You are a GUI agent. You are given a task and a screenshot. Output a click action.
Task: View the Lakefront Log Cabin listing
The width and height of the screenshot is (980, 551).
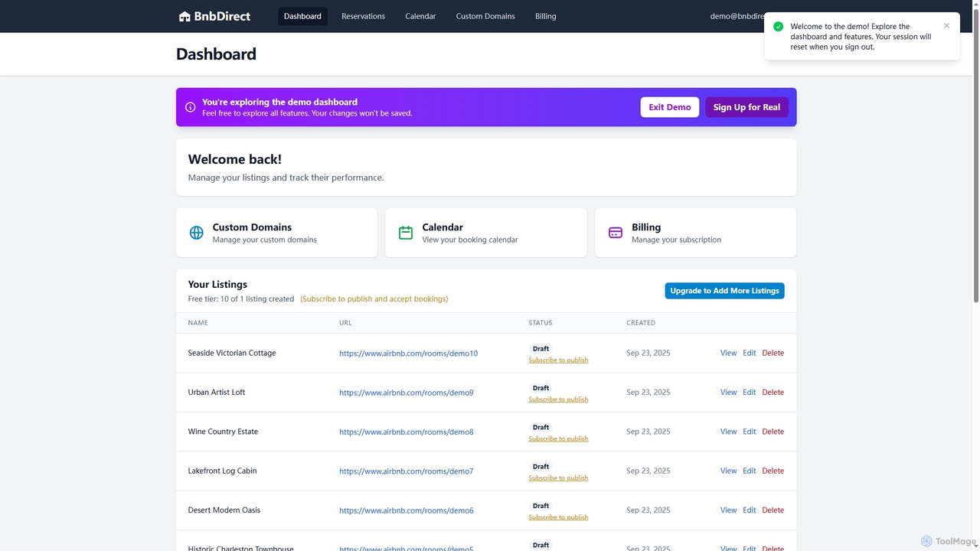click(728, 471)
